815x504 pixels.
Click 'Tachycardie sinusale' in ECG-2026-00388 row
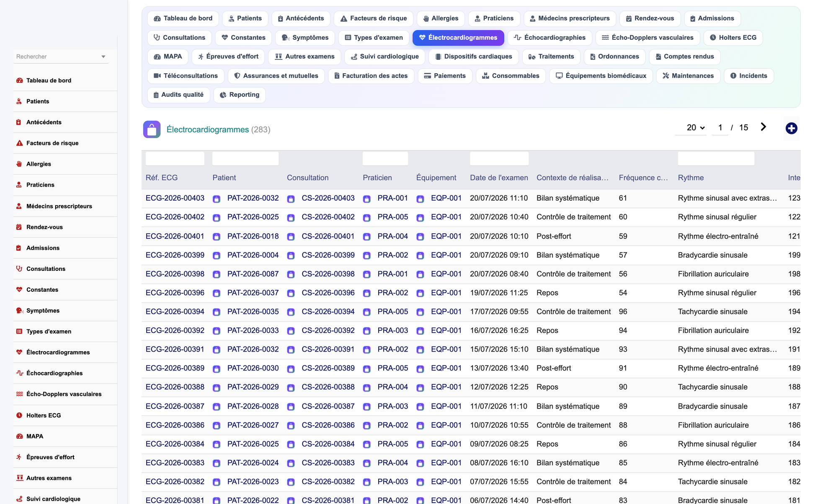[712, 387]
